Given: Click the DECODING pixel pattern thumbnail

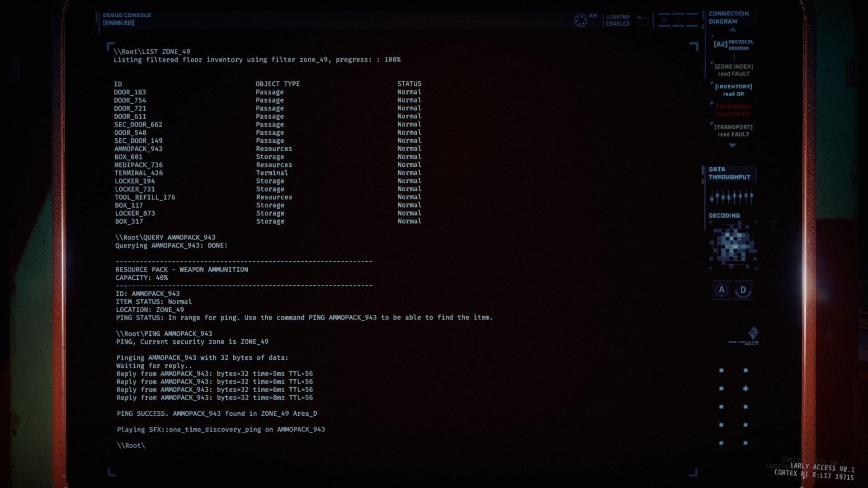Looking at the screenshot, I should tap(733, 245).
